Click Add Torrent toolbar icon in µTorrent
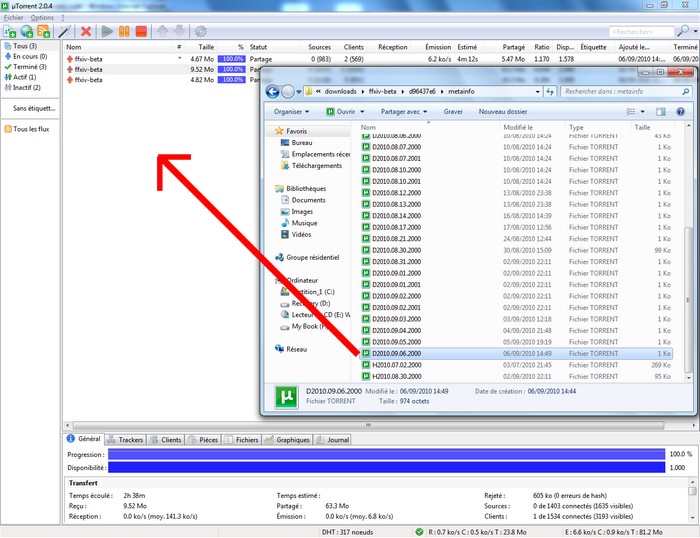 (9, 31)
